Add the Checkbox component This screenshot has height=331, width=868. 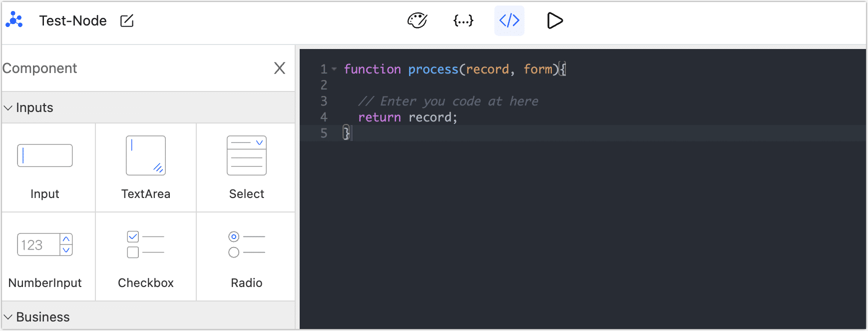[x=146, y=256]
